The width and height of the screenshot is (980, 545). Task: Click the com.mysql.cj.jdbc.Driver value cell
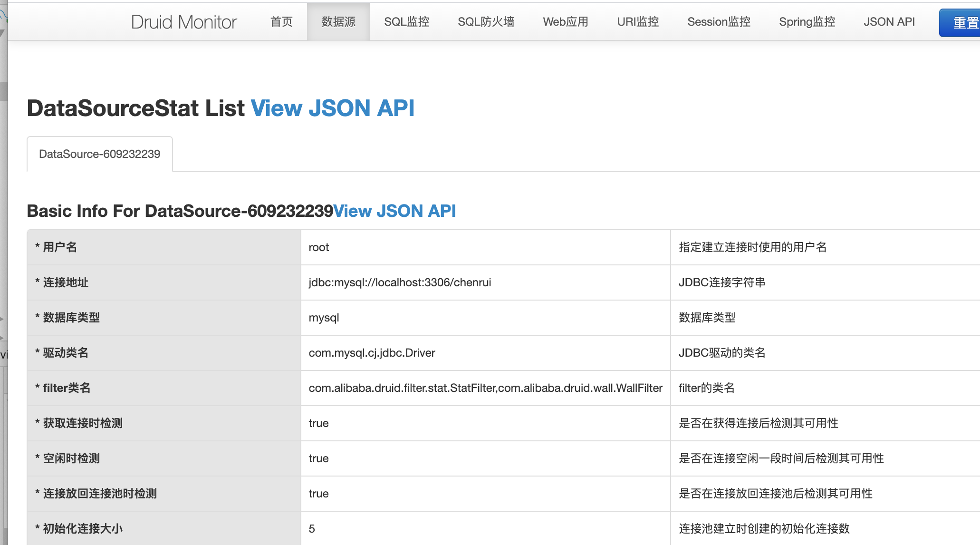pyautogui.click(x=372, y=353)
